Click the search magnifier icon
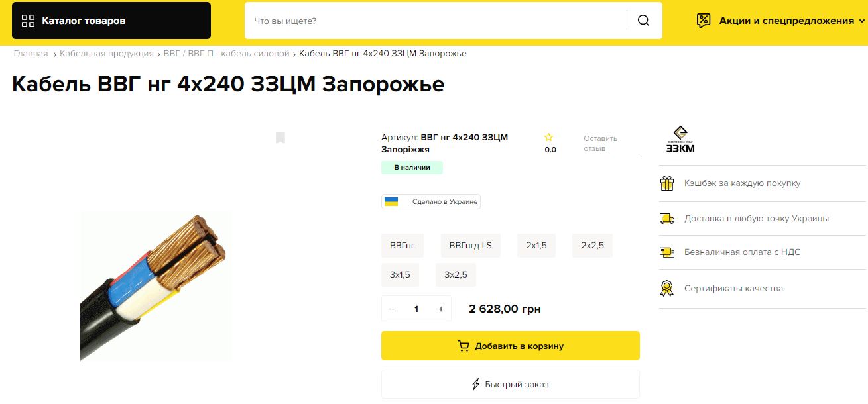 click(x=643, y=21)
